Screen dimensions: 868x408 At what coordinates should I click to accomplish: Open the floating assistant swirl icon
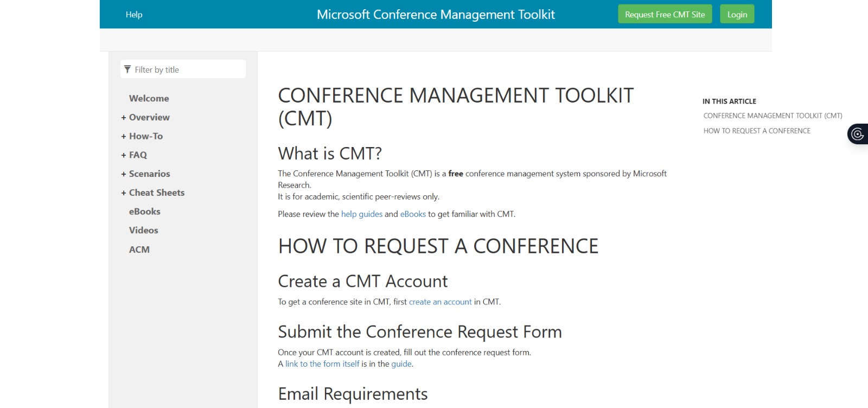858,134
